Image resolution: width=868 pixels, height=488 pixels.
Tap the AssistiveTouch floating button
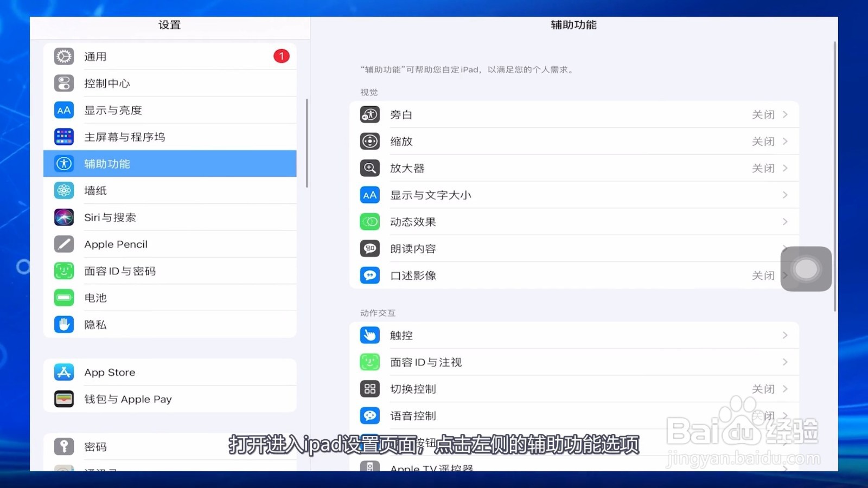coord(806,268)
